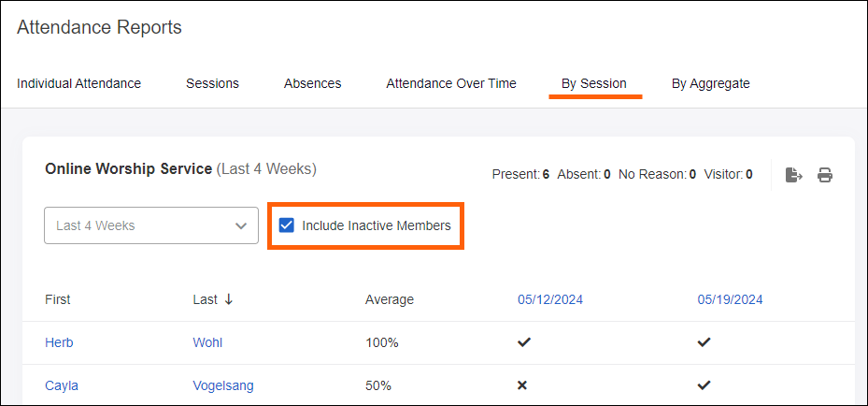The image size is (868, 406).
Task: Click the print report icon
Action: (x=825, y=175)
